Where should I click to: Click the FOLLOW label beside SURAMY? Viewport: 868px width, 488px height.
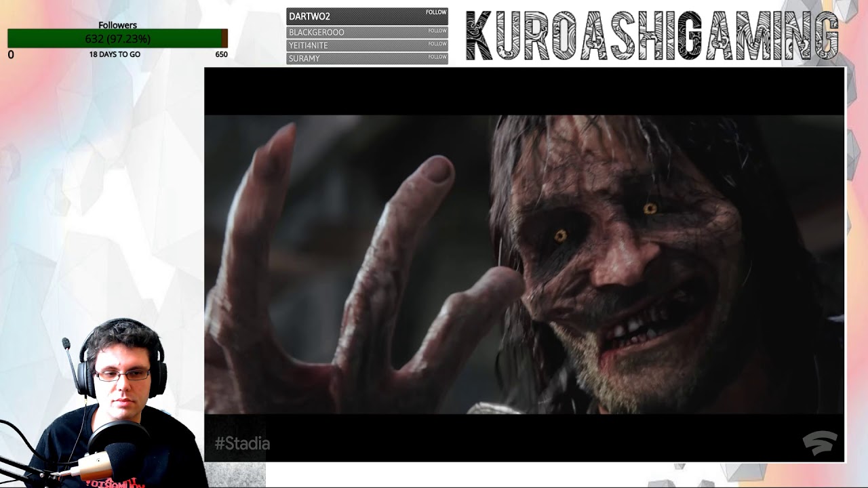(437, 57)
